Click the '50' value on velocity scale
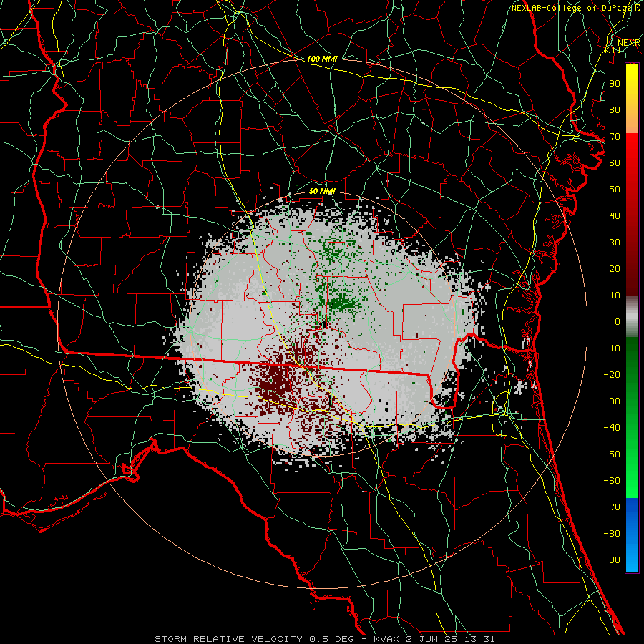The width and height of the screenshot is (644, 644). (615, 190)
